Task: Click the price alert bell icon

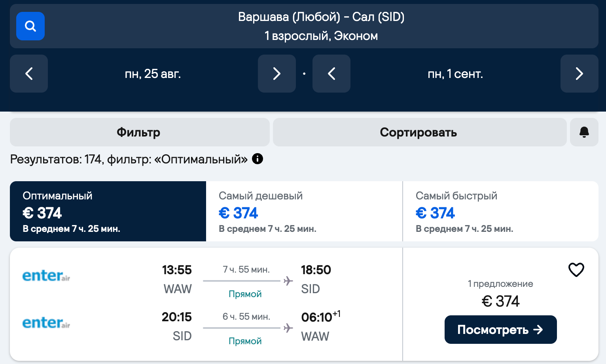Action: click(x=584, y=132)
